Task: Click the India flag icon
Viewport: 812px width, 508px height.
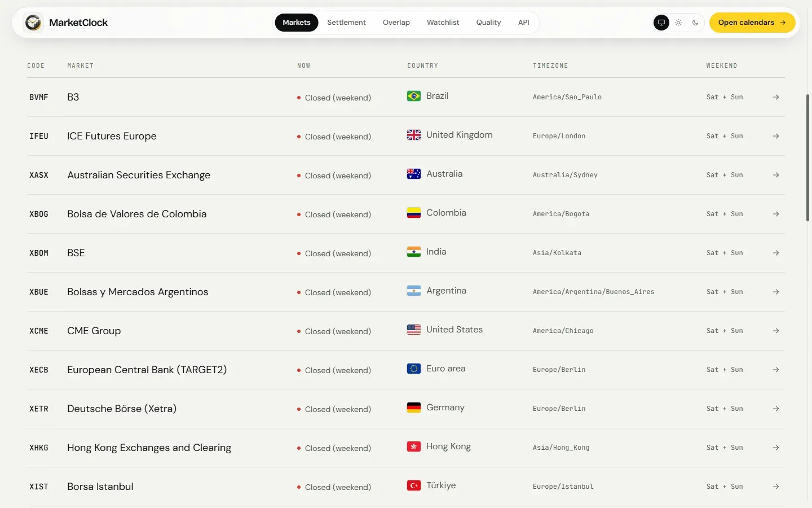Action: pyautogui.click(x=414, y=252)
